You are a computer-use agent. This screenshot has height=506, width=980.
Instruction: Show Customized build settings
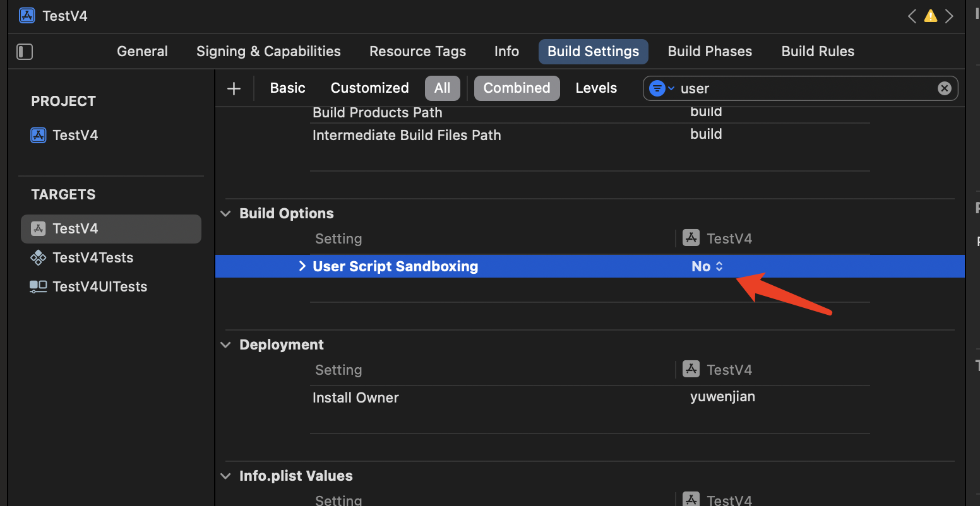coord(369,88)
